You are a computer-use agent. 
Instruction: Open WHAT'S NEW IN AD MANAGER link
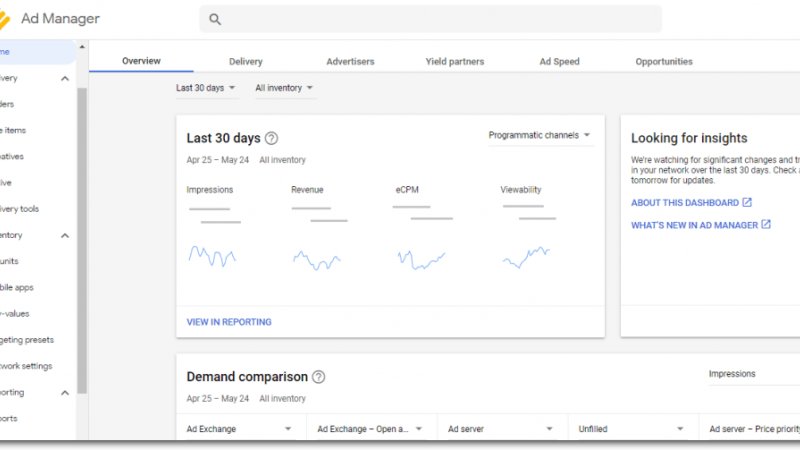pos(700,226)
